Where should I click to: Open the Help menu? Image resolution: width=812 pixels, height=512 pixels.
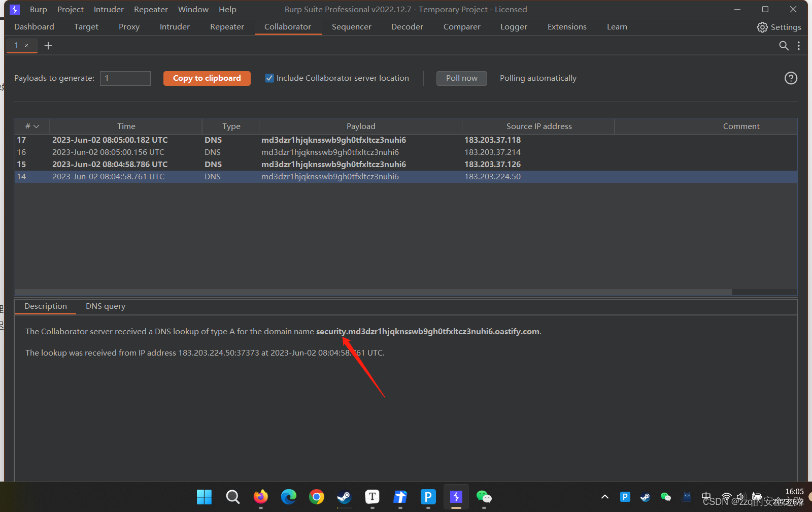tap(227, 10)
